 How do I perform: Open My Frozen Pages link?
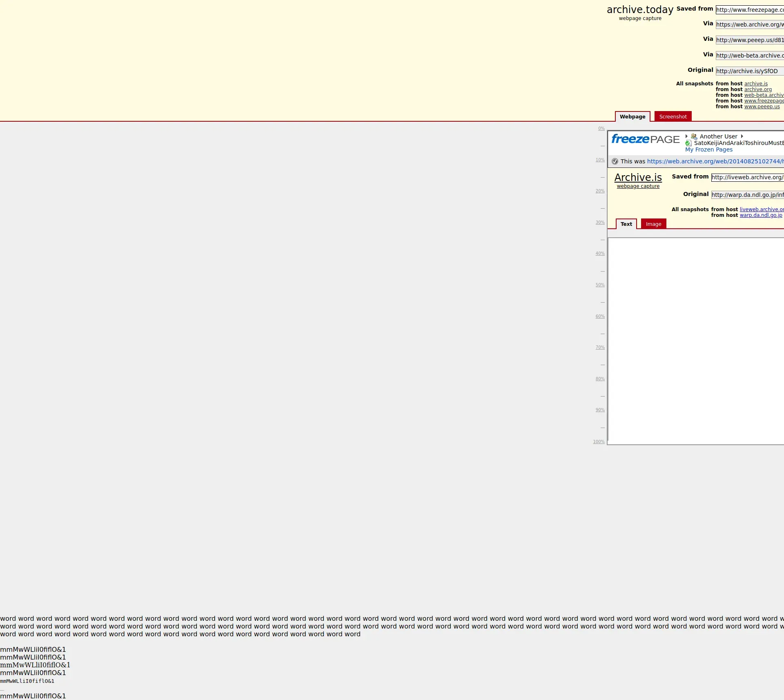708,150
